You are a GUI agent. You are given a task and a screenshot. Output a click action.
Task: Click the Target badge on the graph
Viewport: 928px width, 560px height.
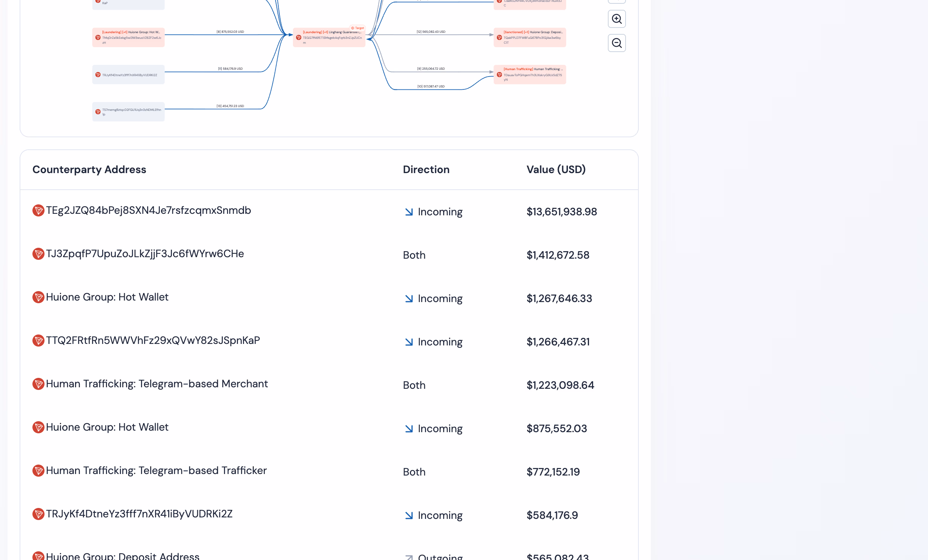357,28
